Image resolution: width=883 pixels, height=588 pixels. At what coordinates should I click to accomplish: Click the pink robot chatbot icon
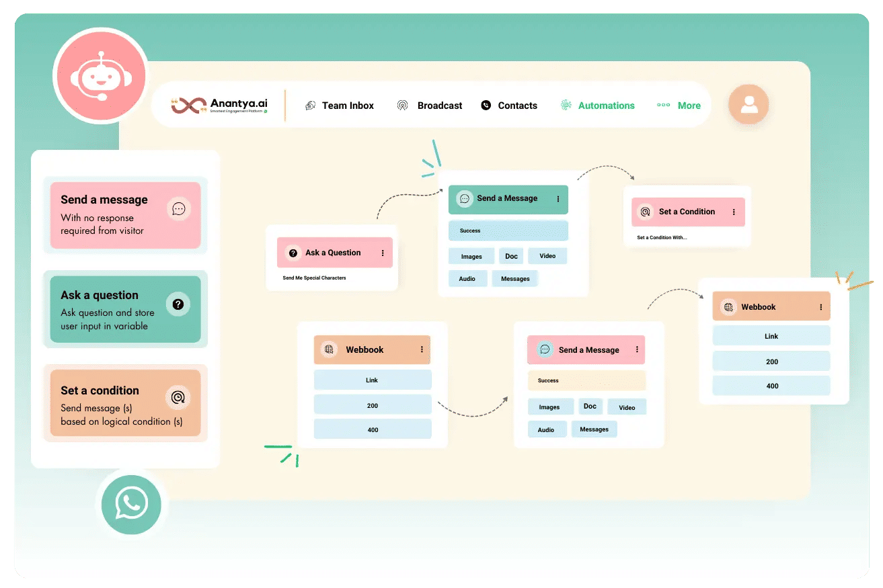(x=101, y=75)
